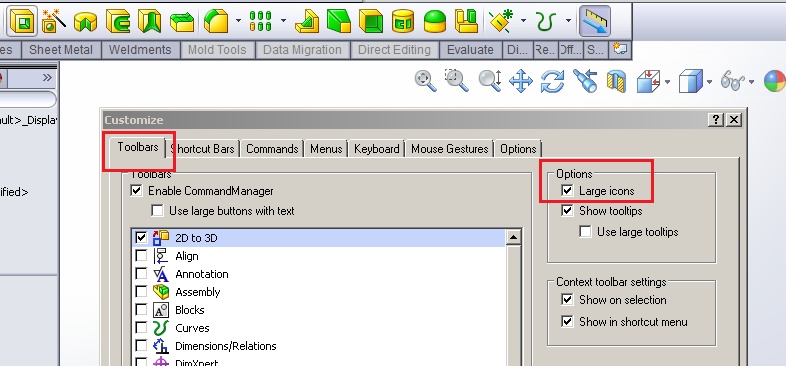Image resolution: width=786 pixels, height=366 pixels.
Task: Switch to the dialog Options tab
Action: pos(518,149)
